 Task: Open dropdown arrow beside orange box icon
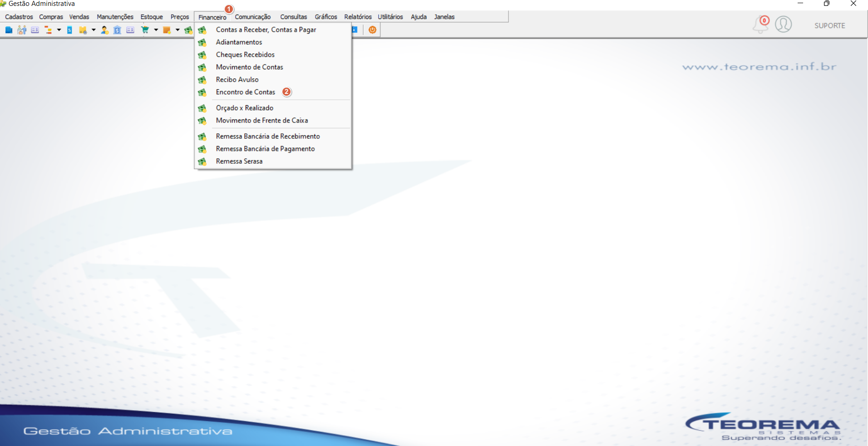[178, 30]
